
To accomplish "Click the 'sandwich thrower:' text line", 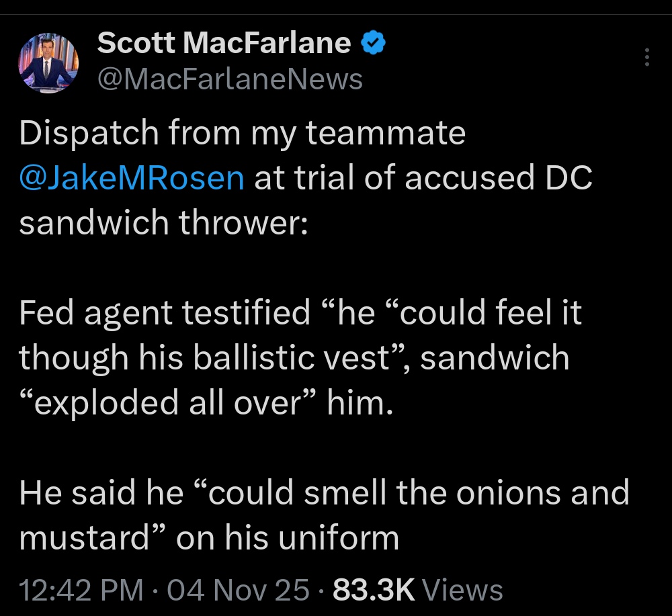I will [x=163, y=222].
